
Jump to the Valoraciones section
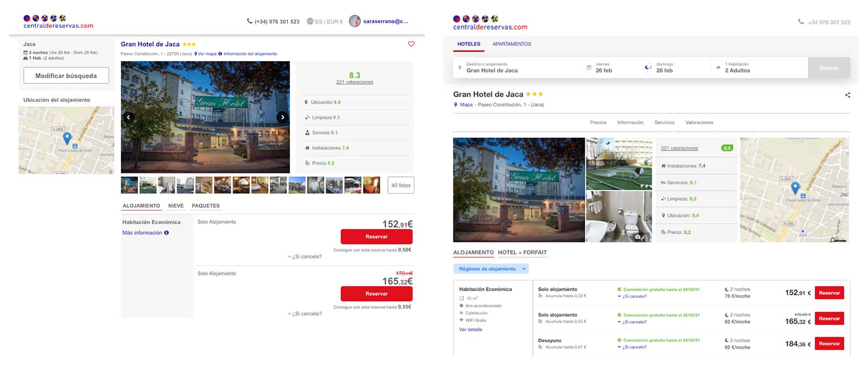coord(699,123)
